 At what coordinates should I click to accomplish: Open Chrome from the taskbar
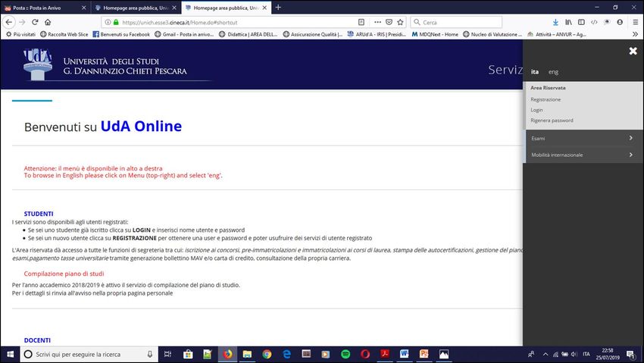point(267,354)
